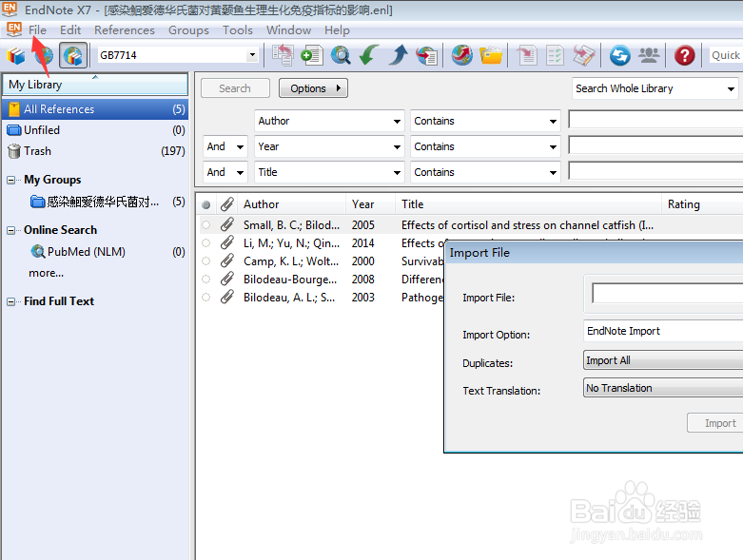Sort references by Rating column header
The width and height of the screenshot is (743, 560).
tap(702, 204)
